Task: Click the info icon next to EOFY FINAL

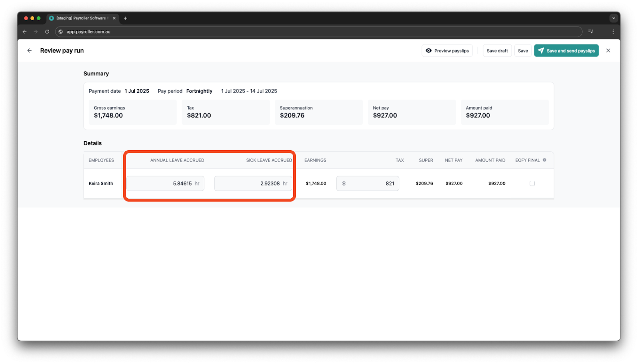Action: click(544, 160)
